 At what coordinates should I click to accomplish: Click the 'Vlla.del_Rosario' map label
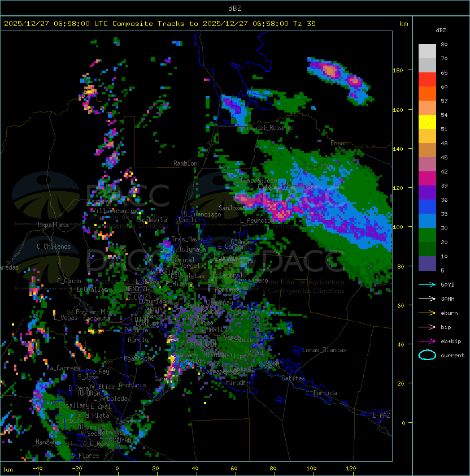pyautogui.click(x=267, y=128)
